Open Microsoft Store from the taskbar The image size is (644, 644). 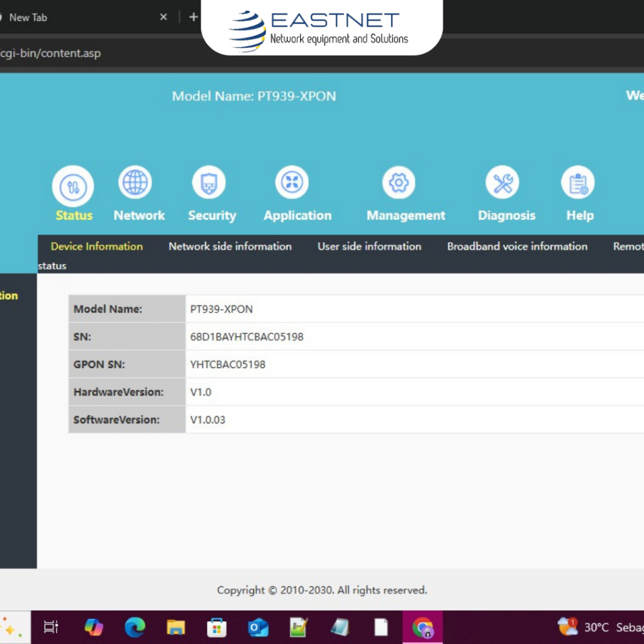click(216, 627)
